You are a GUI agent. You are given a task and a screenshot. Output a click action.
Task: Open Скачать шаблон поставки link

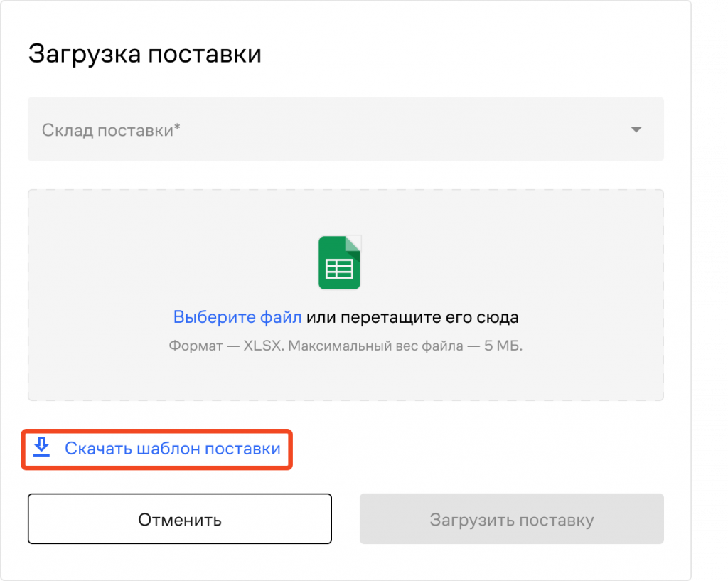172,449
